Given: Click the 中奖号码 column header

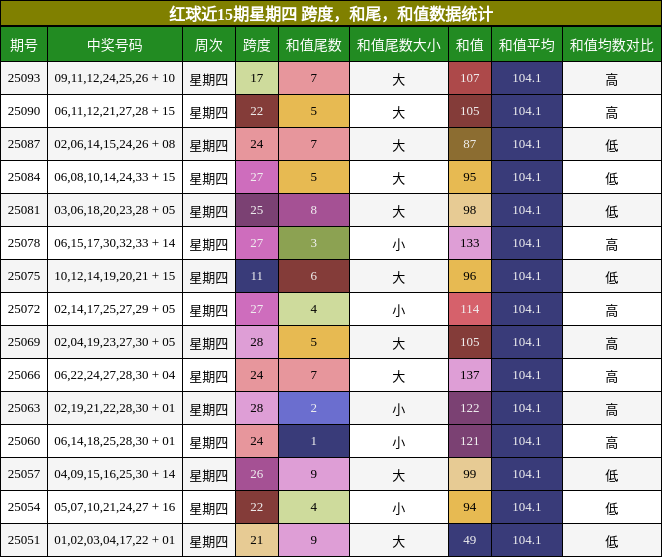Looking at the screenshot, I should (115, 44).
